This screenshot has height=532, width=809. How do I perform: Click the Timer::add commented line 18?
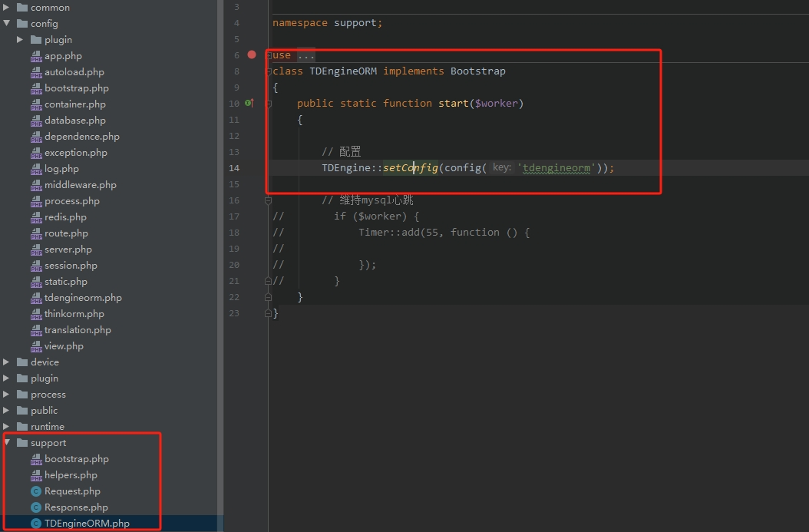click(444, 232)
